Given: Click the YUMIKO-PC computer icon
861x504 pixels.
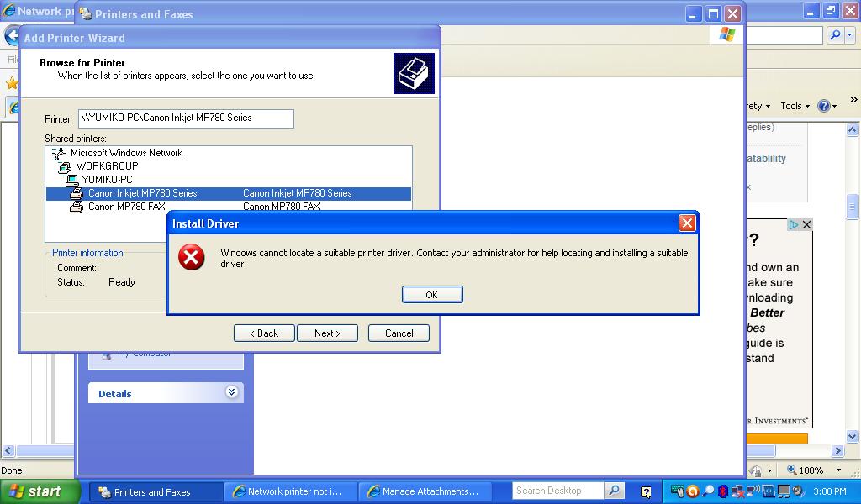Looking at the screenshot, I should pos(72,180).
